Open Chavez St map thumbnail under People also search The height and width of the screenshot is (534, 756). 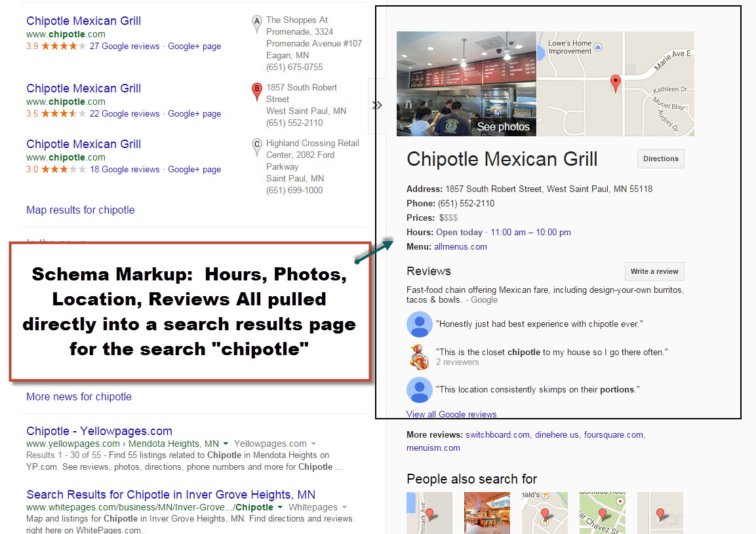(x=603, y=513)
